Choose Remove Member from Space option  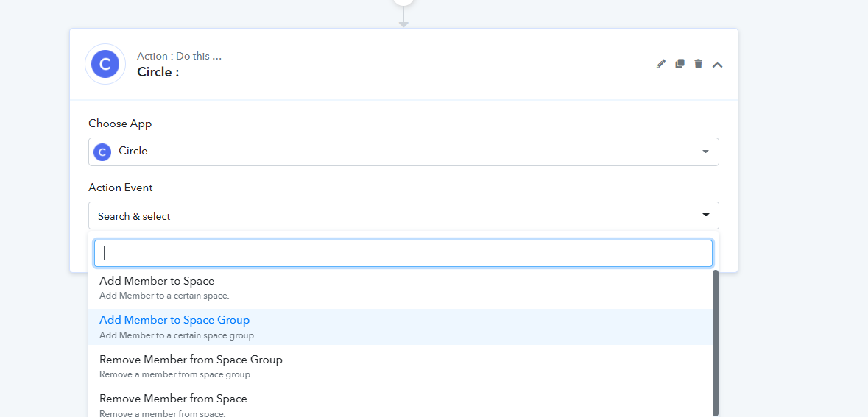(401, 404)
